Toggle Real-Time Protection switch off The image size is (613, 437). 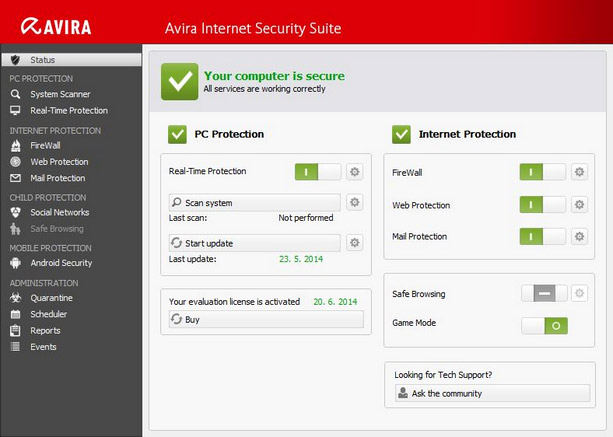coord(318,172)
